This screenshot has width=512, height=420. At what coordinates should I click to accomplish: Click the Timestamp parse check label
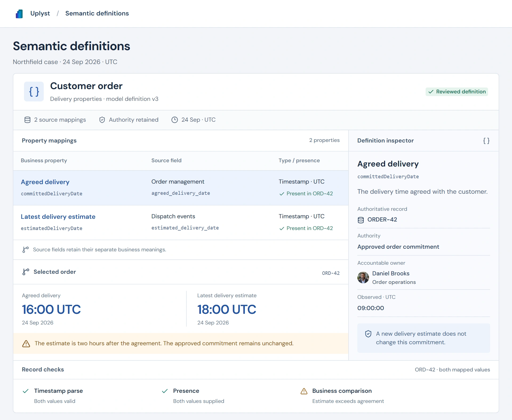click(x=58, y=391)
